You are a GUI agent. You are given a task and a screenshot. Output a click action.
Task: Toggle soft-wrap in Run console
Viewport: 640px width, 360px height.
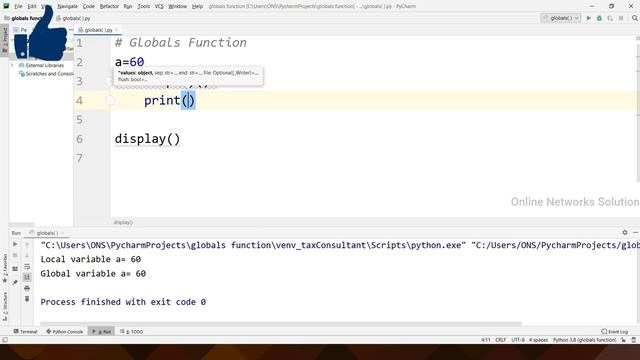(x=27, y=267)
